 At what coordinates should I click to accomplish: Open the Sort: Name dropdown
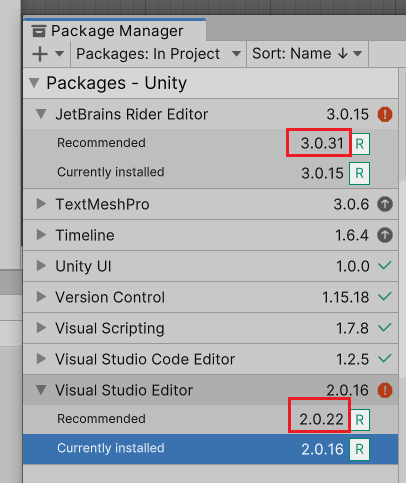[307, 54]
